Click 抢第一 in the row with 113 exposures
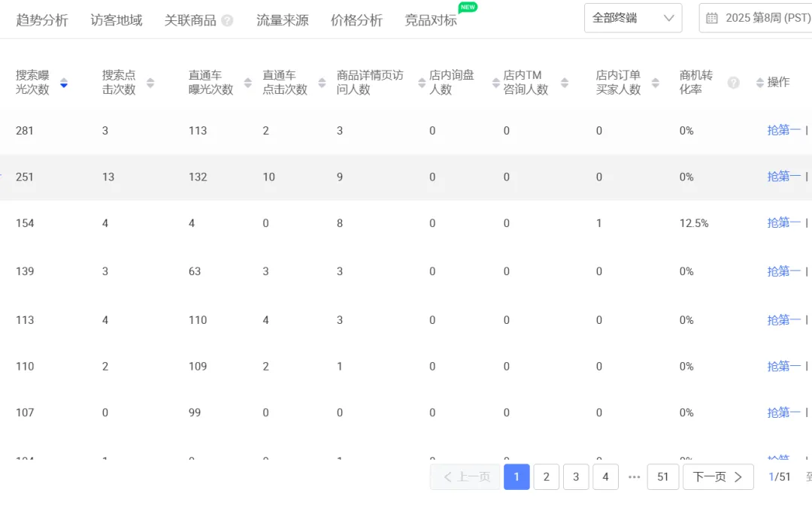812x517 pixels. pos(783,320)
